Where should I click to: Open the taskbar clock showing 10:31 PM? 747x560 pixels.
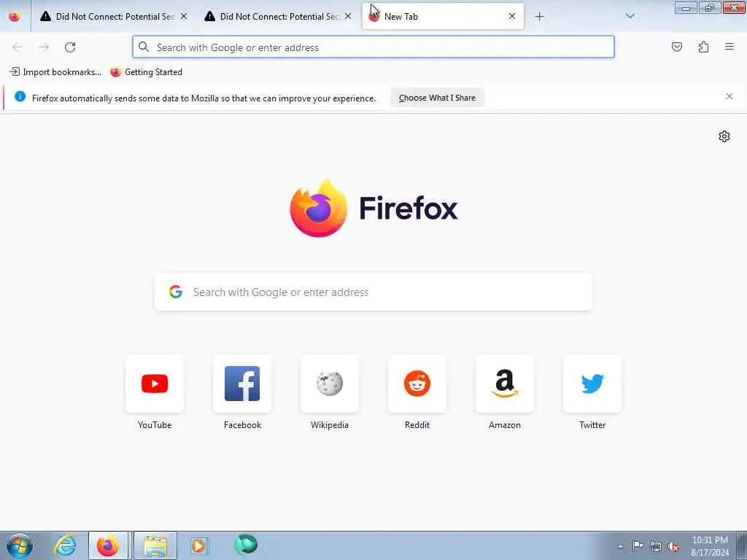(710, 546)
